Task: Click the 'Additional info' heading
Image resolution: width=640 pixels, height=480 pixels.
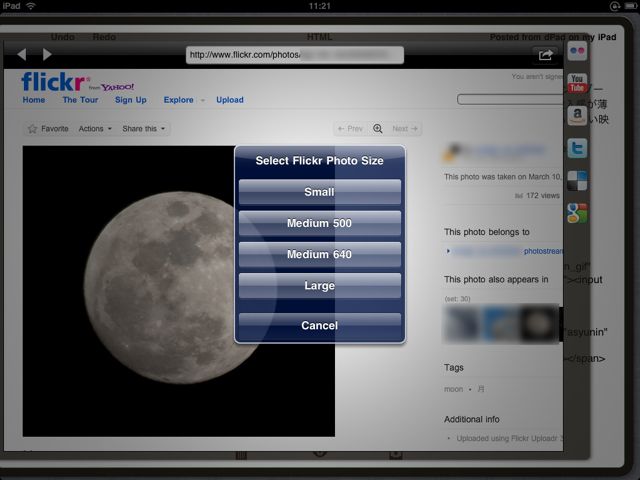Action: click(472, 419)
